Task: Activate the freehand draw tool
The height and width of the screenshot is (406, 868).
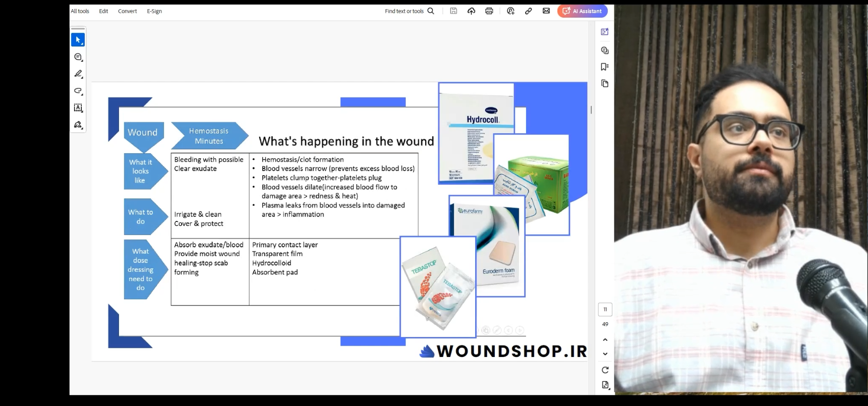Action: [x=78, y=91]
